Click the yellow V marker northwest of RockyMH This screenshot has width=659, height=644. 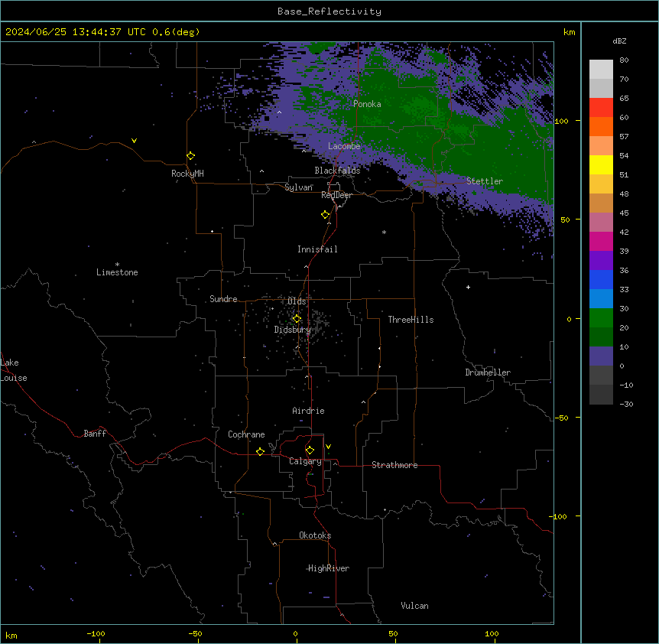(x=134, y=141)
